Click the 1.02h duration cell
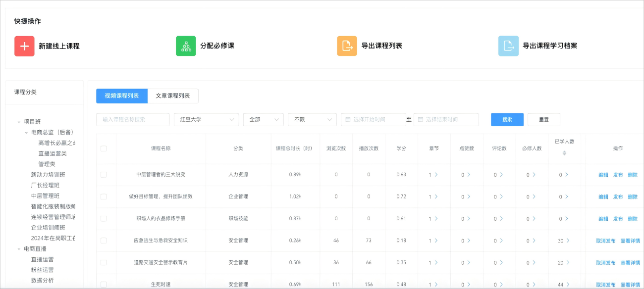Screen dimensions: 644x289 coord(294,196)
